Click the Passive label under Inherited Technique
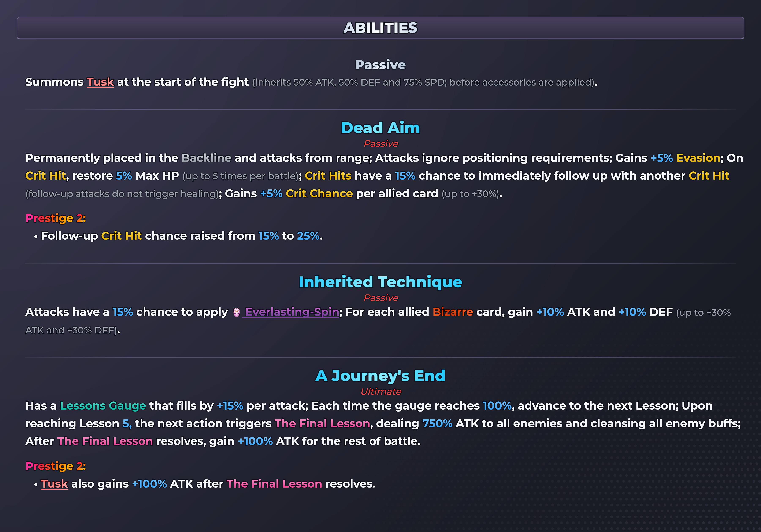Screen dimensions: 761x532 tap(381, 298)
